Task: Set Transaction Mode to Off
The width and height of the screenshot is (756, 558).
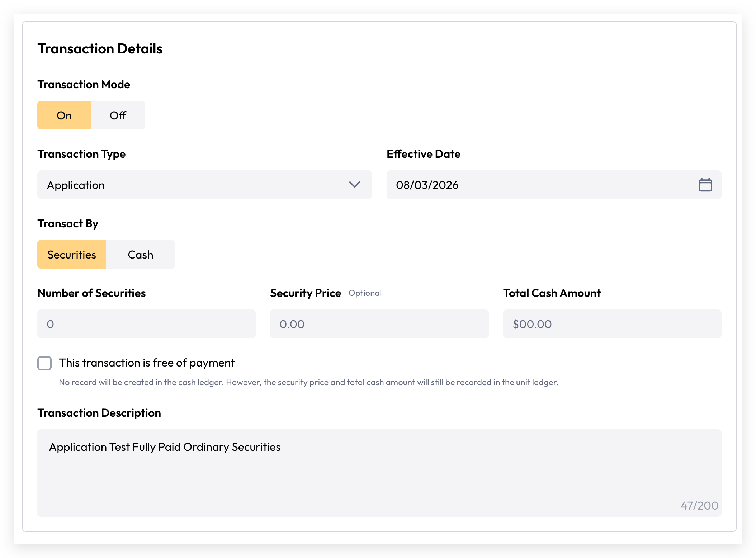Action: click(x=118, y=115)
